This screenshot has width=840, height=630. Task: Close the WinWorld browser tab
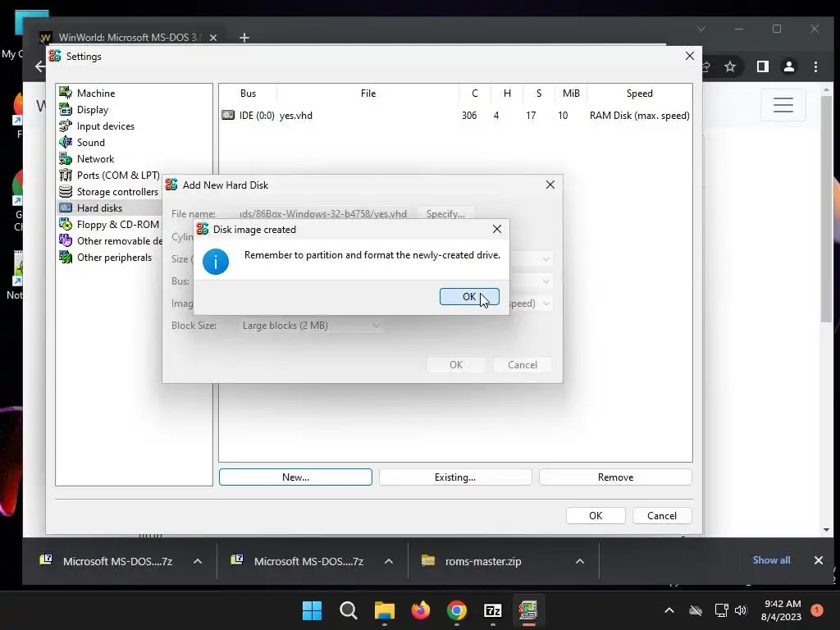213,38
